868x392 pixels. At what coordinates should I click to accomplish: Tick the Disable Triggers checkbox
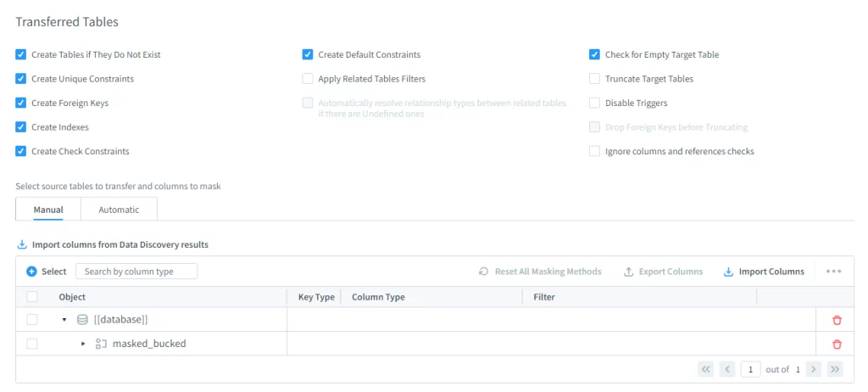pos(594,103)
